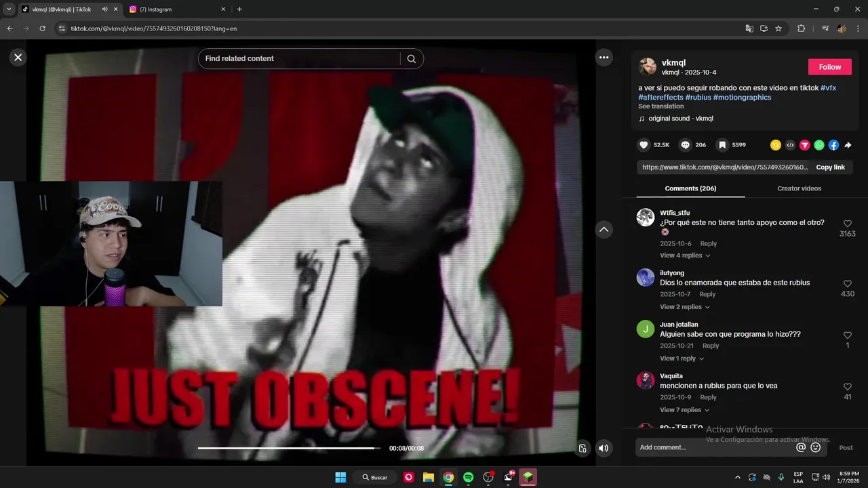The height and width of the screenshot is (488, 868).
Task: Open Chrome media controls icon
Action: pyautogui.click(x=825, y=28)
